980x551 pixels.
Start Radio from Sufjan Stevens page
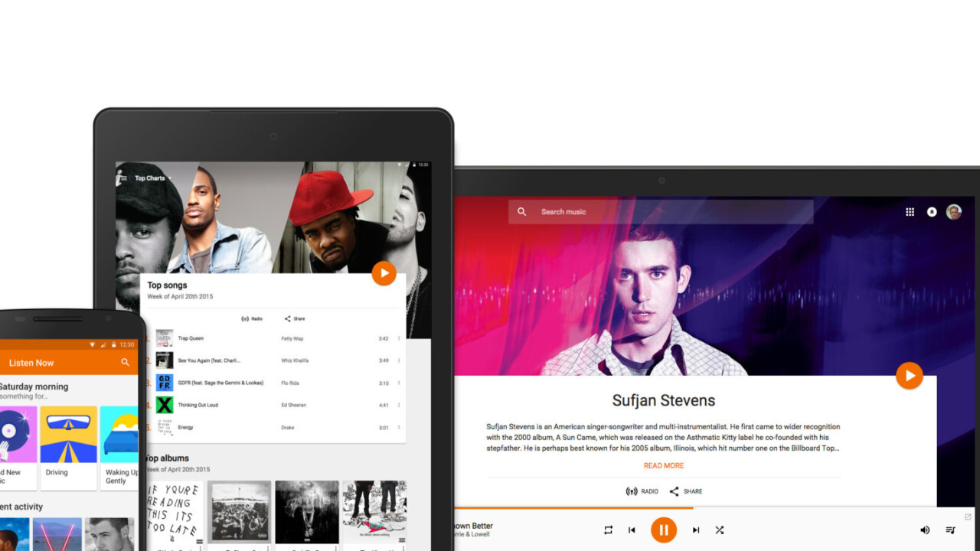642,491
